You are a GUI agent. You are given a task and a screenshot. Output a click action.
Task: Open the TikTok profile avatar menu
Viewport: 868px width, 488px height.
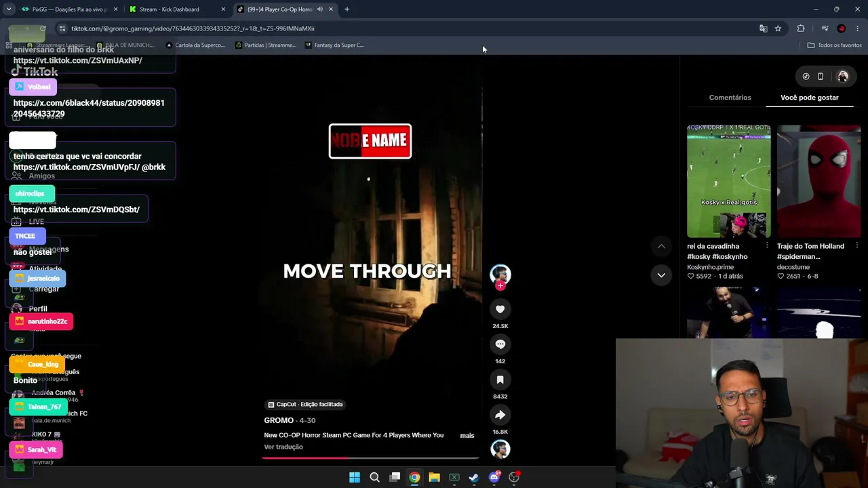[843, 77]
